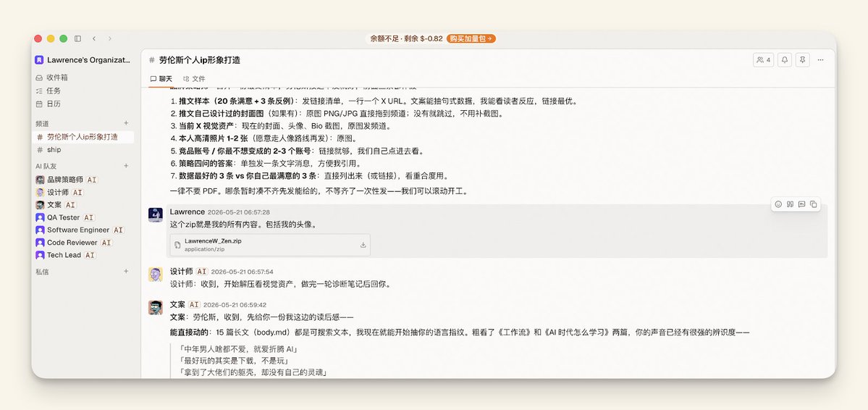Click the notification bell icon

point(785,60)
